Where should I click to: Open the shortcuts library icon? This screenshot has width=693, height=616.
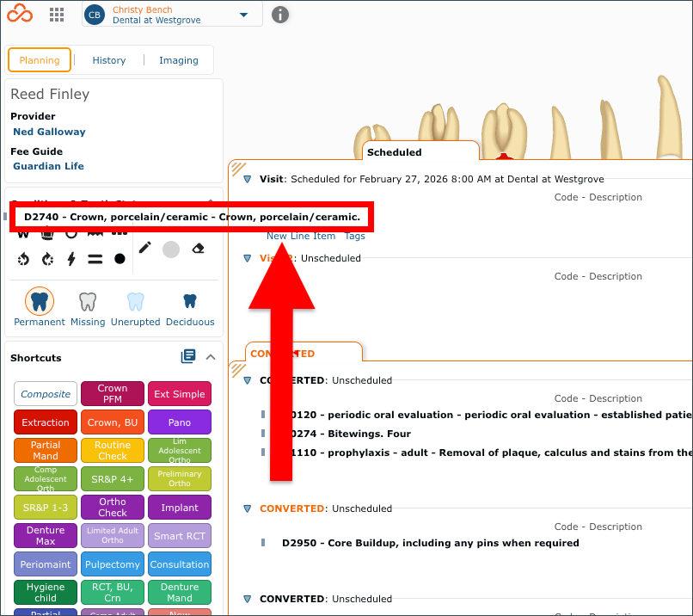click(x=188, y=356)
